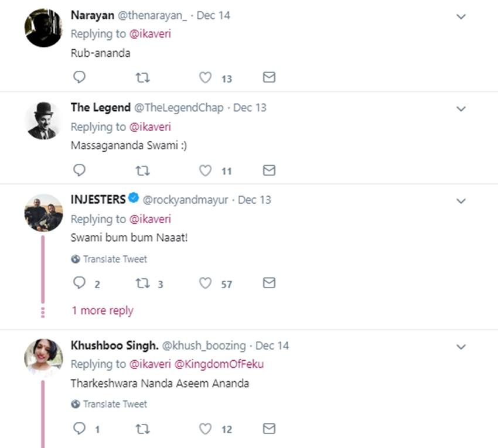Open Khushboo Singh's avatar
Viewport: 498px width, 448px height.
point(43,357)
